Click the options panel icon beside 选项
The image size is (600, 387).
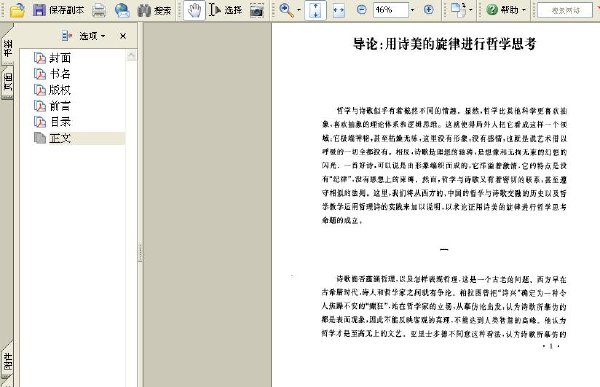pyautogui.click(x=67, y=36)
